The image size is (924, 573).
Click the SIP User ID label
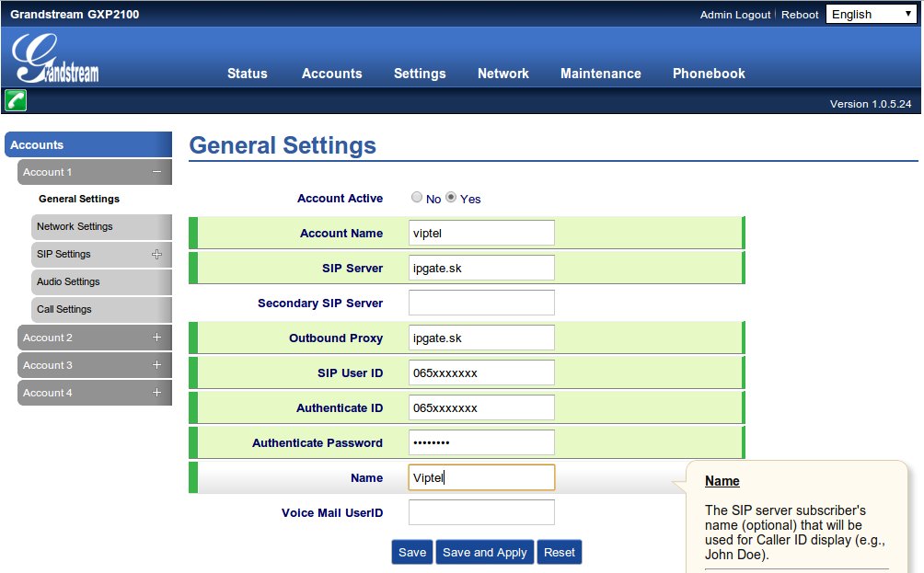pos(350,373)
